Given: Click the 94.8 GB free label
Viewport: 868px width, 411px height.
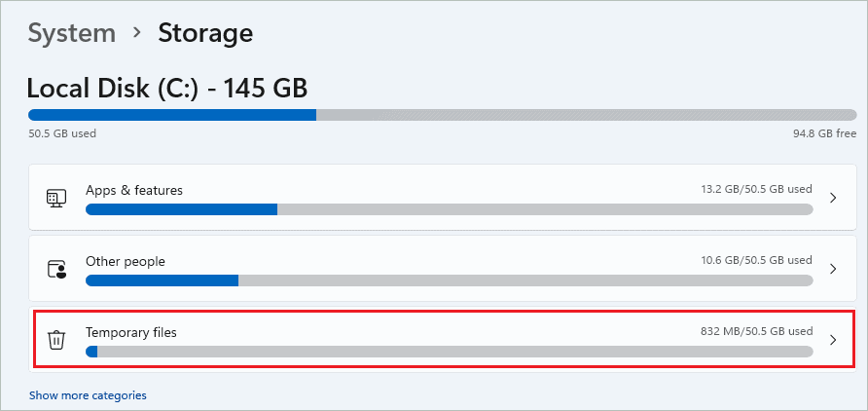Looking at the screenshot, I should (825, 133).
